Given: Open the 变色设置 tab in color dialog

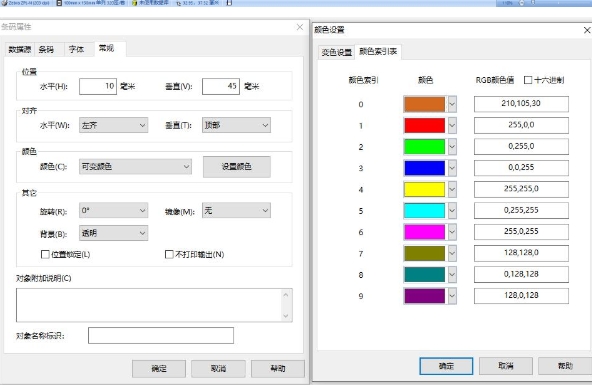Looking at the screenshot, I should tap(336, 52).
